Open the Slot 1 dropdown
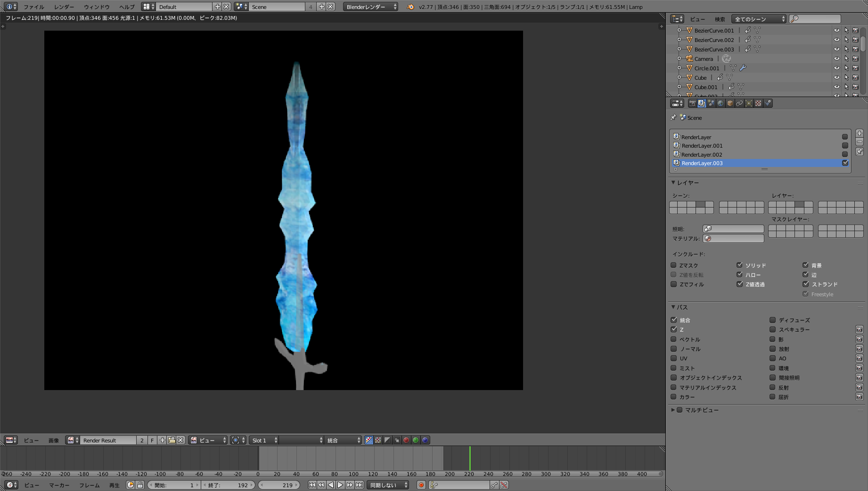This screenshot has height=491, width=868. (x=264, y=440)
